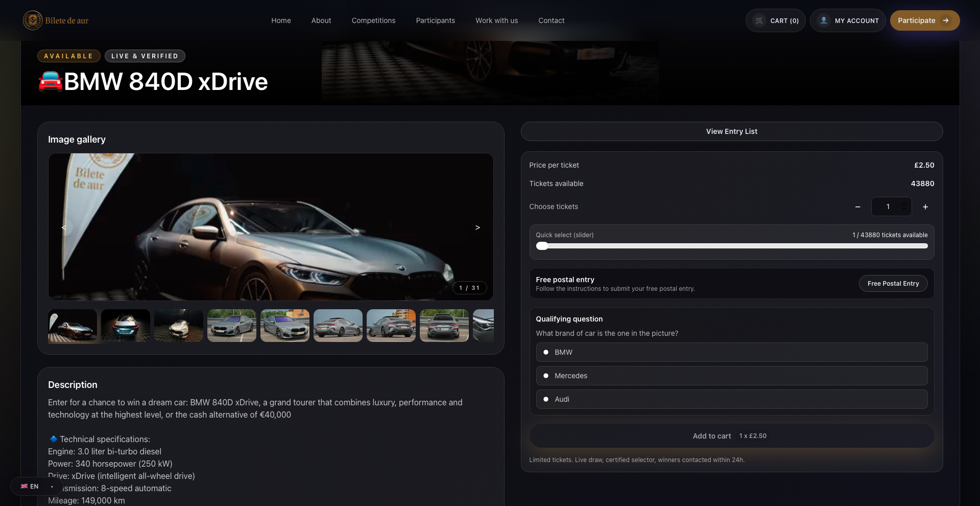Open the EN language selector
The image size is (980, 506).
(37, 487)
